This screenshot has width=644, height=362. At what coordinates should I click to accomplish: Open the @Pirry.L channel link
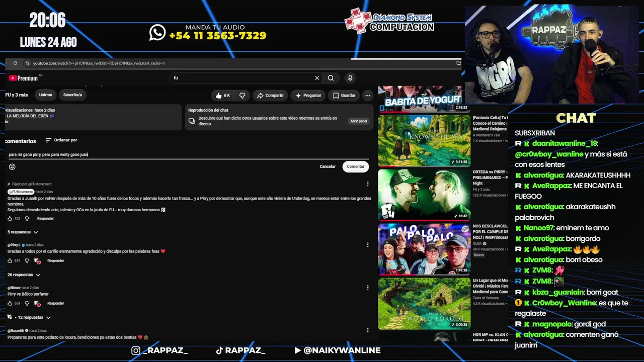tap(14, 245)
